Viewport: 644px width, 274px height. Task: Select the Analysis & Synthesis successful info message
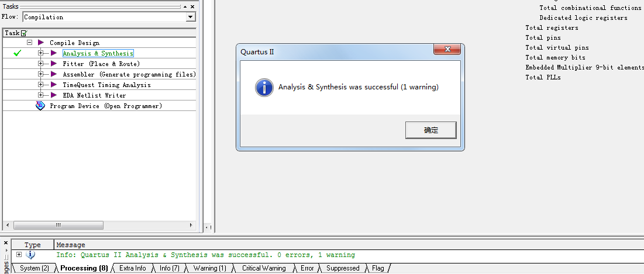coord(205,255)
